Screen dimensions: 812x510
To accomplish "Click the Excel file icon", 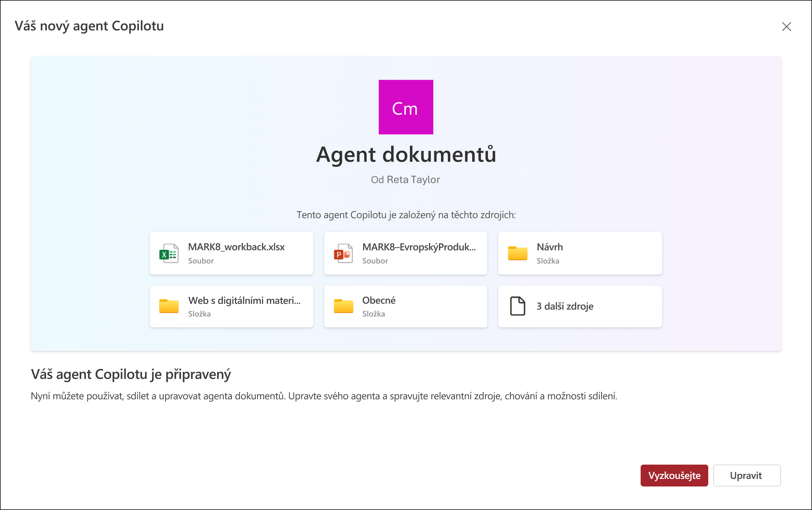I will point(169,253).
